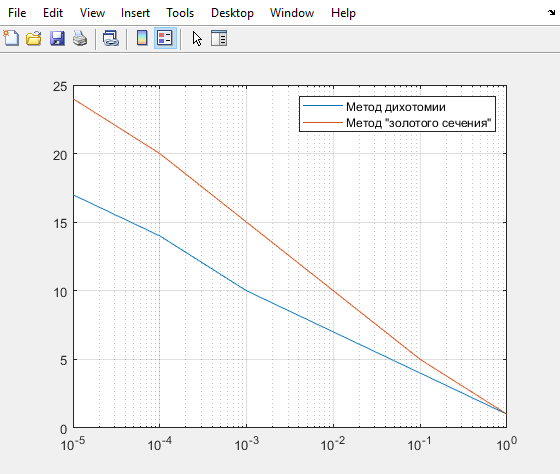Open the Tools menu
560x474 pixels.
(x=180, y=13)
